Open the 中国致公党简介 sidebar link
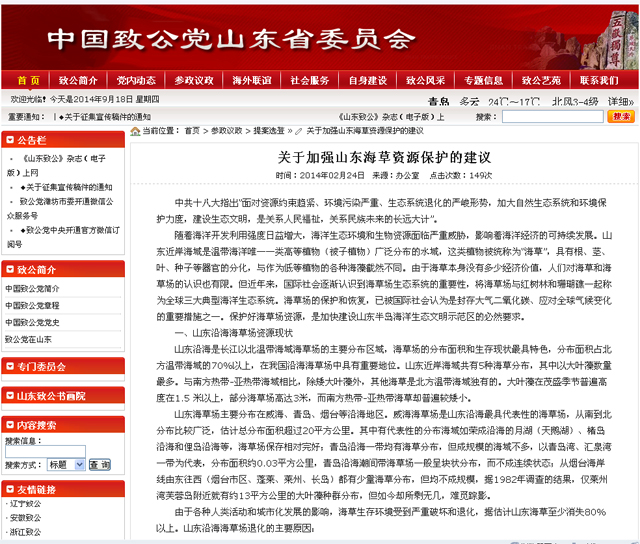 [32, 289]
